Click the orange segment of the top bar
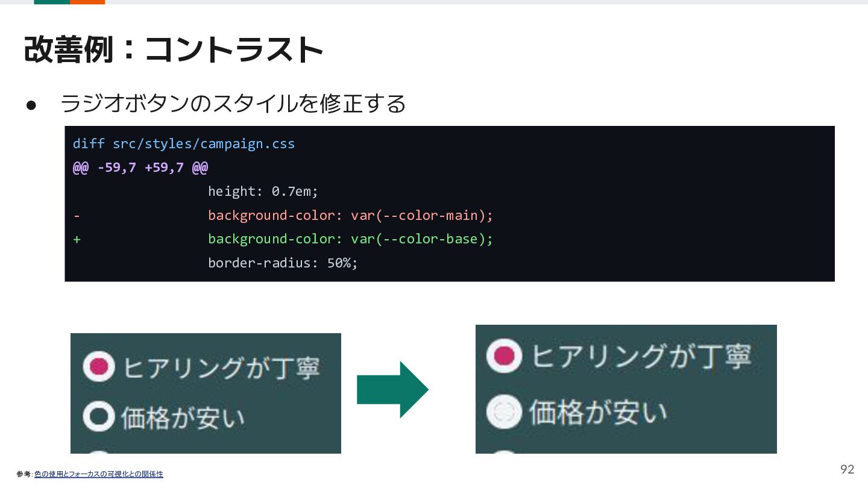 pos(87,2)
